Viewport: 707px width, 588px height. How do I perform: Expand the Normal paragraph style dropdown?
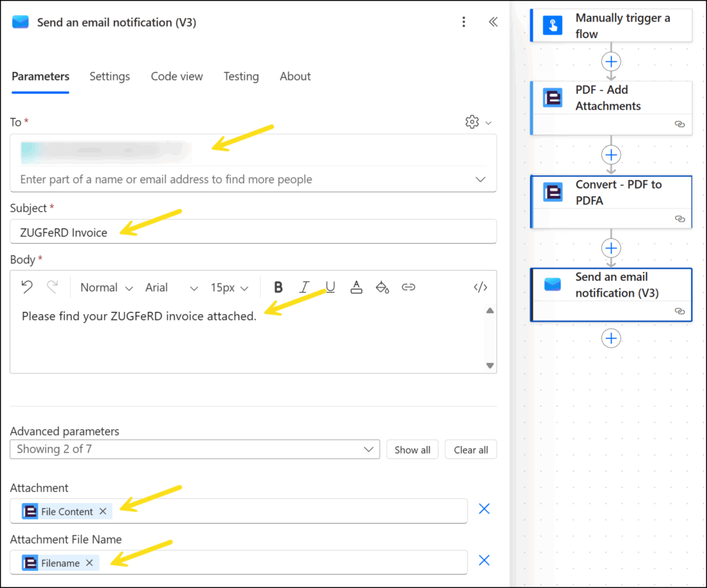tap(106, 288)
